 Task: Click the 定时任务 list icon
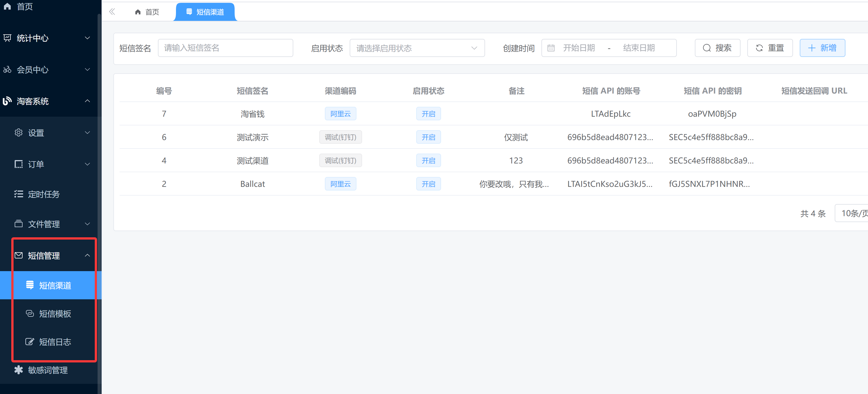19,194
